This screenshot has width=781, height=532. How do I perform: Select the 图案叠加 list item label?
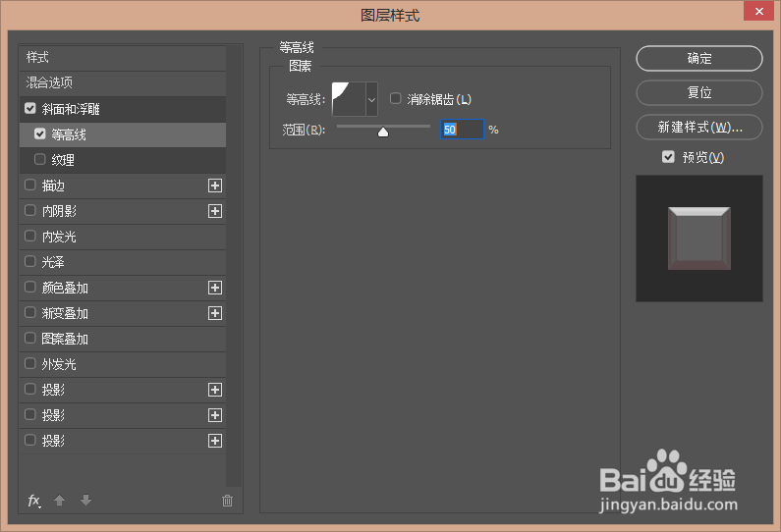(x=65, y=339)
